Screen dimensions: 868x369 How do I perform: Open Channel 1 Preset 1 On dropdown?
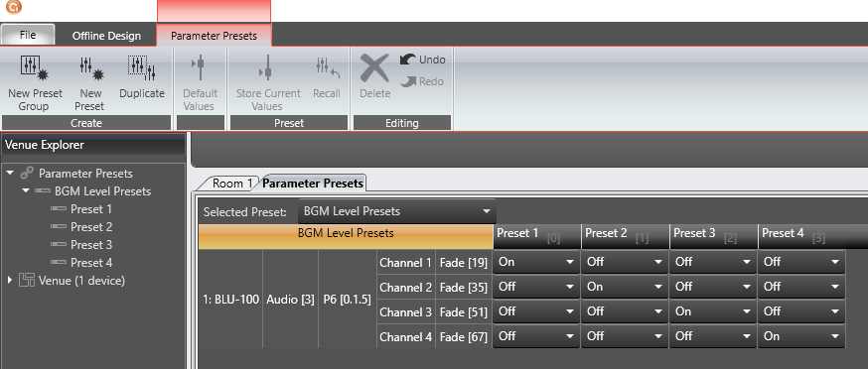point(536,262)
